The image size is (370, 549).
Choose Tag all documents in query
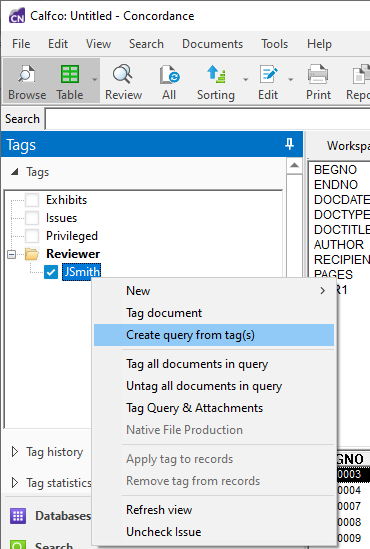tap(214, 364)
